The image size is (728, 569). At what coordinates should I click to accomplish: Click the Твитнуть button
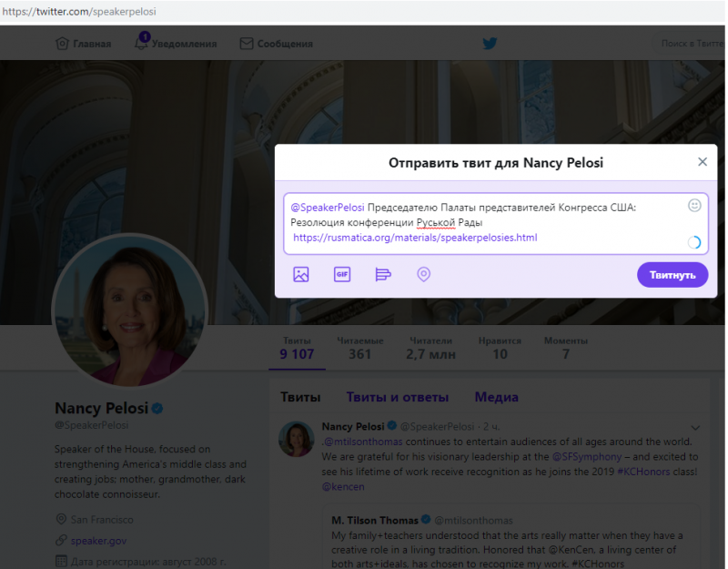(x=672, y=275)
